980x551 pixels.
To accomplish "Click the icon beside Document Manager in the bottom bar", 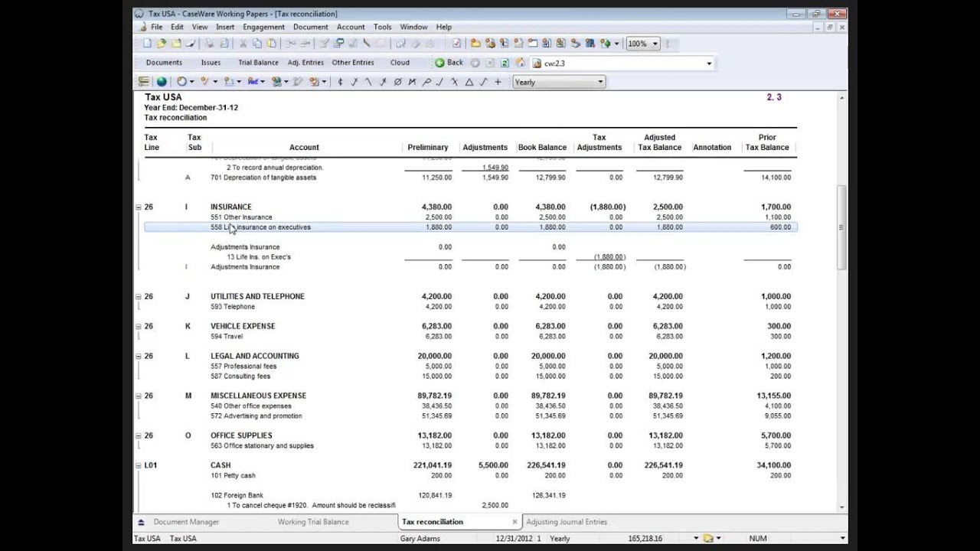I will tap(141, 522).
